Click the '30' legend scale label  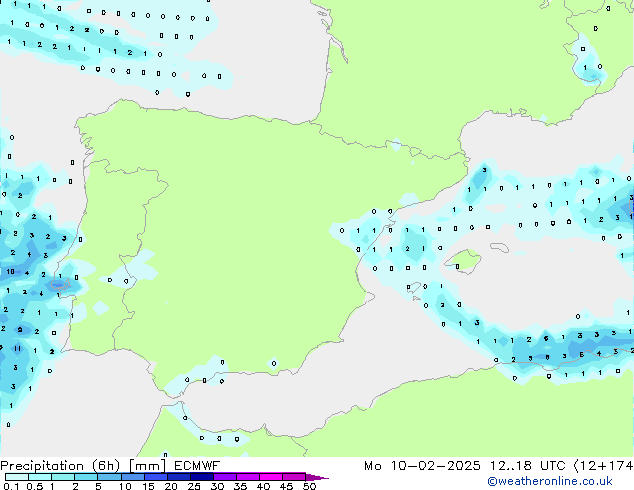217,486
